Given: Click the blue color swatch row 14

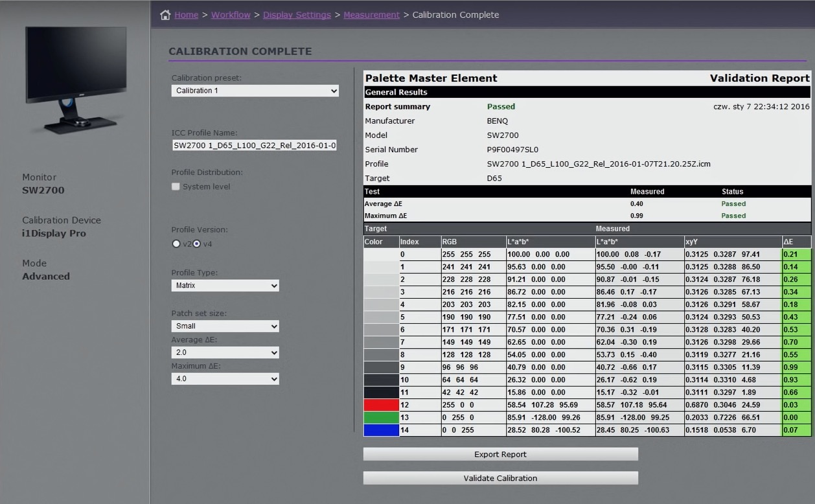Looking at the screenshot, I should (x=381, y=430).
